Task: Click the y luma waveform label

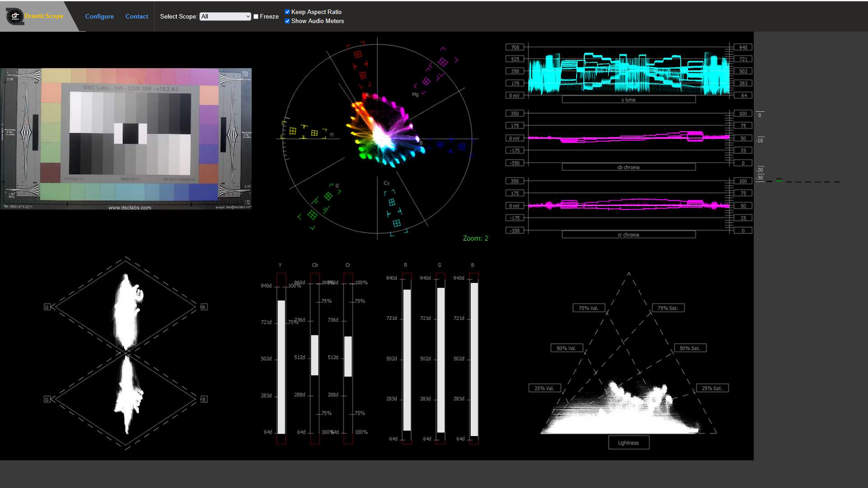Action: [x=628, y=100]
